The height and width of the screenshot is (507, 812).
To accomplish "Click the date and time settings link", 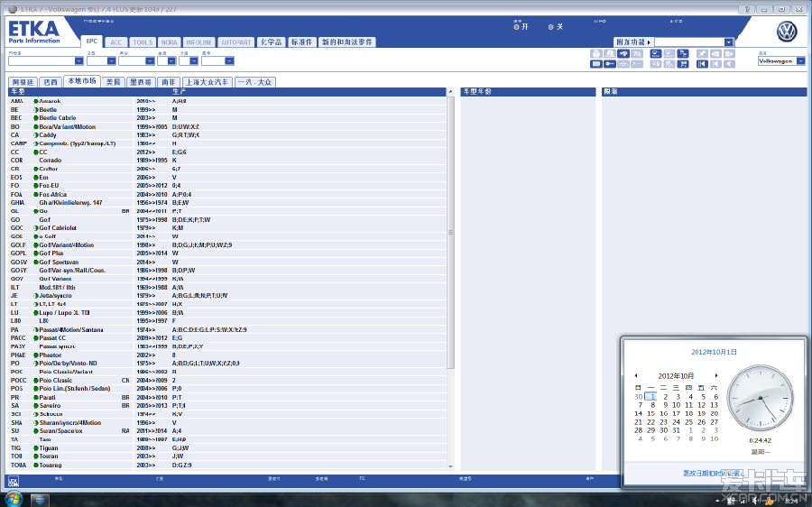I will click(712, 474).
